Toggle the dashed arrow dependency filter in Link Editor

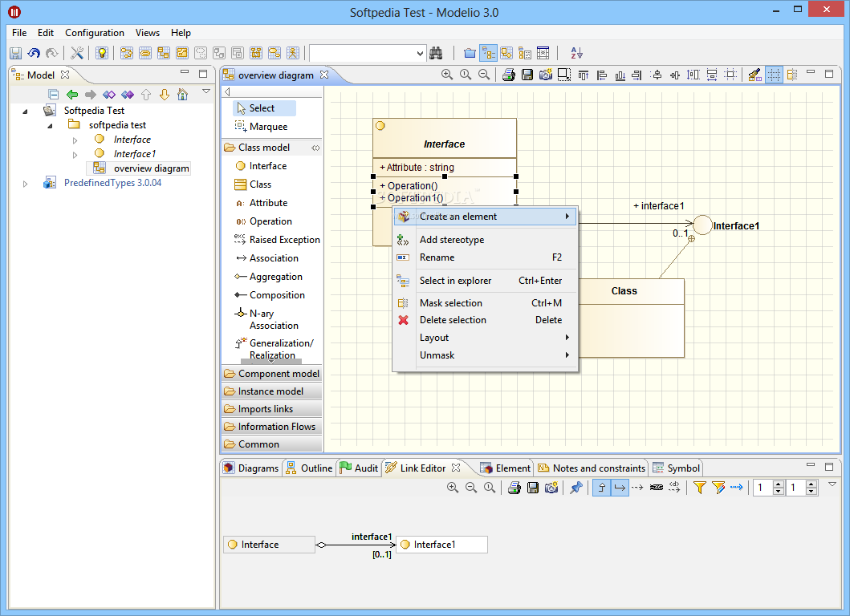pos(637,488)
